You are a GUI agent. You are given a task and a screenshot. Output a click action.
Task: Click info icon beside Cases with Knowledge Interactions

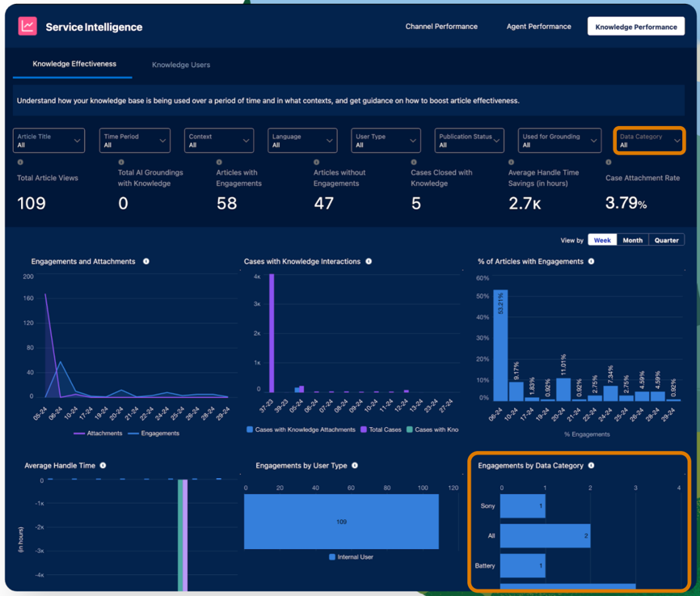(369, 261)
